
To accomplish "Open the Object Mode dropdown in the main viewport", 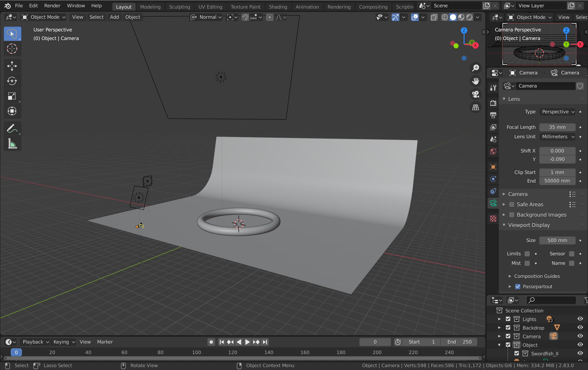I will (43, 17).
